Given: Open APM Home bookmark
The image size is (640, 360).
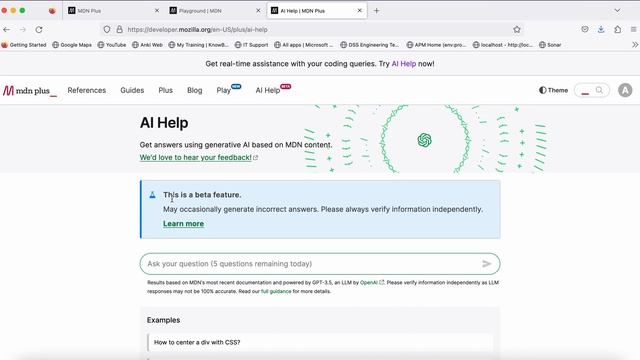Looking at the screenshot, I should coord(436,45).
